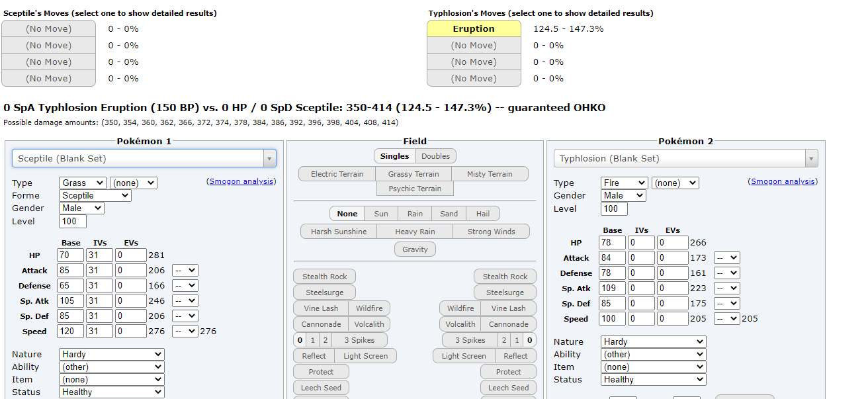Image resolution: width=868 pixels, height=399 pixels.
Task: Toggle Light Screen on Typhlosion's side
Action: (x=464, y=356)
